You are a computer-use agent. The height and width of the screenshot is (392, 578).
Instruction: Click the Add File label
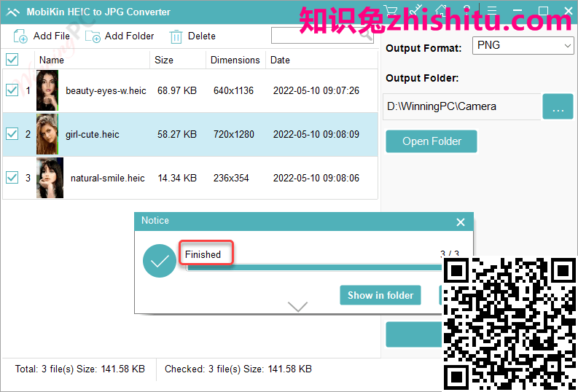point(52,36)
